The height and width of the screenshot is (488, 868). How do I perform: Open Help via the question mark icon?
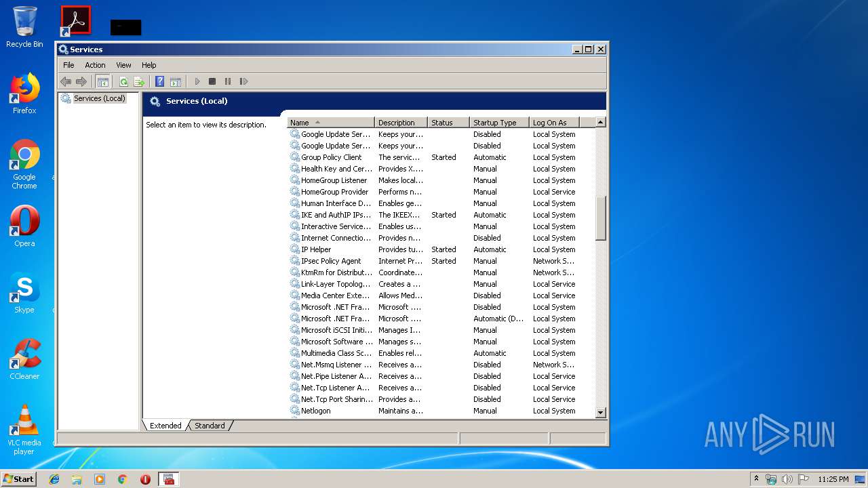(x=159, y=81)
